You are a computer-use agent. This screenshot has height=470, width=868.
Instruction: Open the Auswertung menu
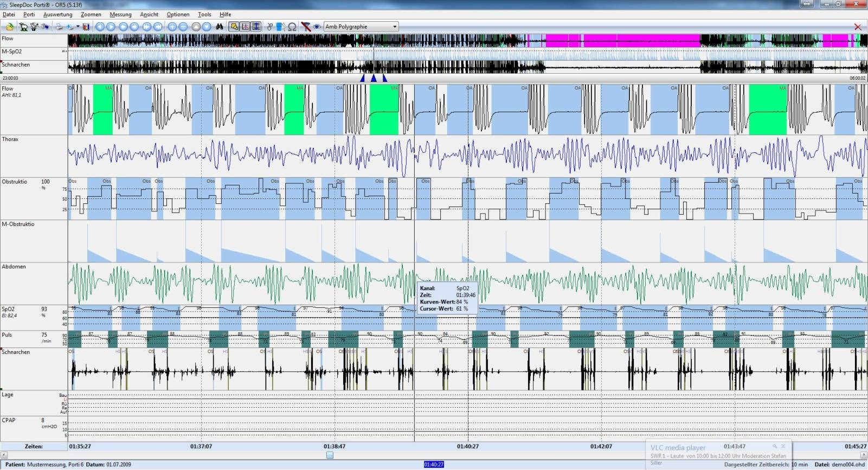point(58,14)
